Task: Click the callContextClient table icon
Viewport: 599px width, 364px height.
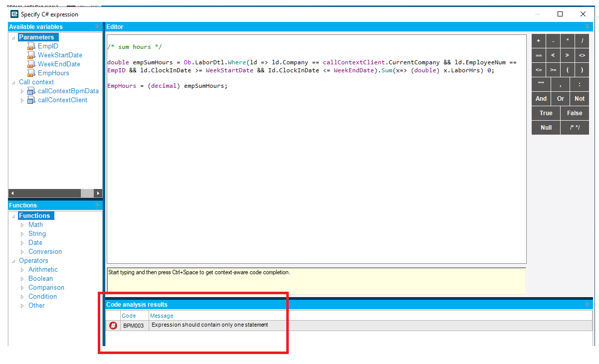Action: tap(31, 100)
